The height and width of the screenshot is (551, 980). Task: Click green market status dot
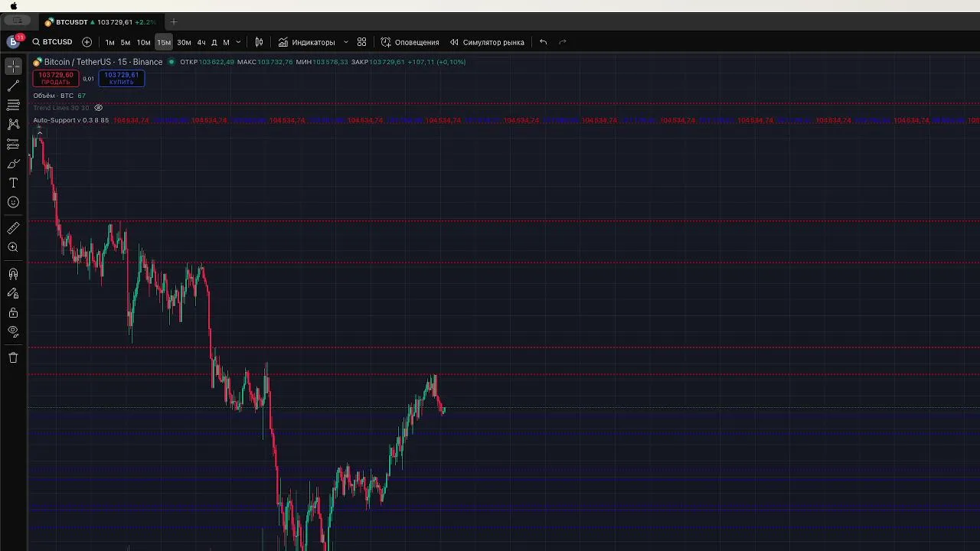click(x=171, y=62)
